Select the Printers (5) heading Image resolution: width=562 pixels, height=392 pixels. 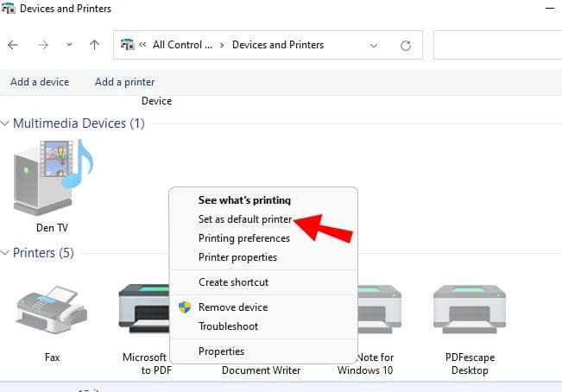point(43,253)
